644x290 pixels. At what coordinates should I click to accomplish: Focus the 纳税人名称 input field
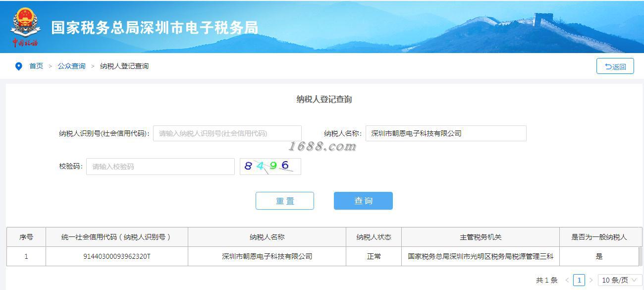[446, 133]
